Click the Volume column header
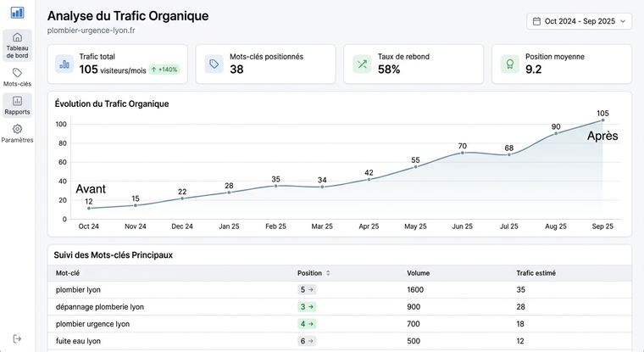644x352 pixels. click(418, 273)
